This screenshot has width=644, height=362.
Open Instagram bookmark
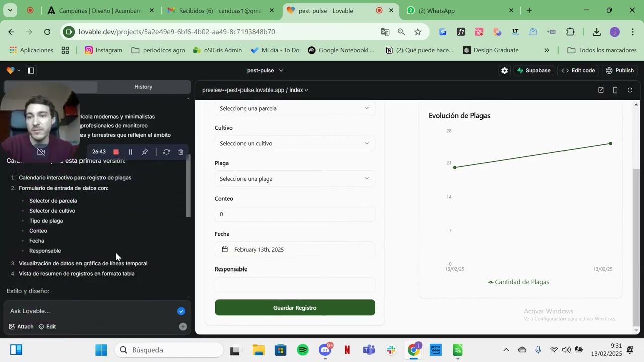click(103, 50)
